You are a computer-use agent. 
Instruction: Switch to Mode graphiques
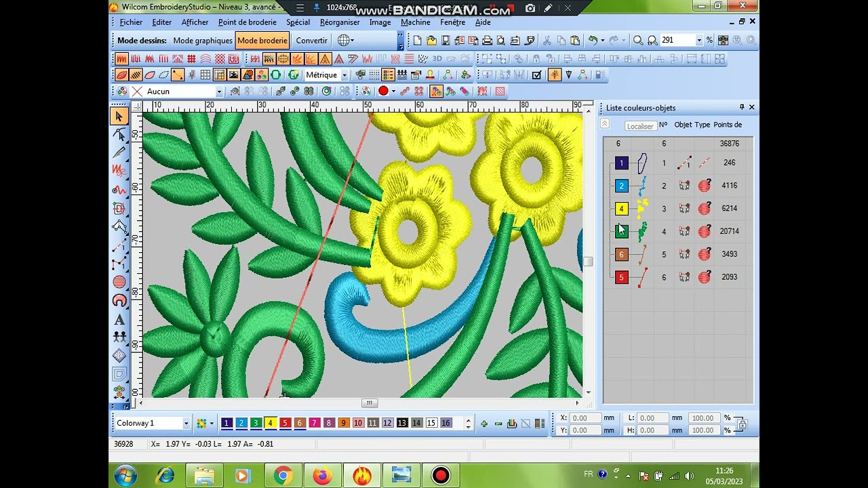coord(203,41)
